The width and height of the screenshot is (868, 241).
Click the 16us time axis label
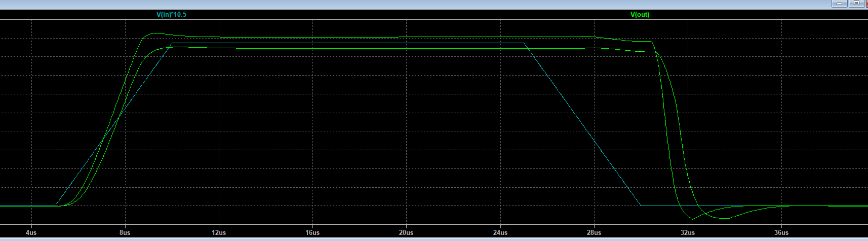pos(312,233)
